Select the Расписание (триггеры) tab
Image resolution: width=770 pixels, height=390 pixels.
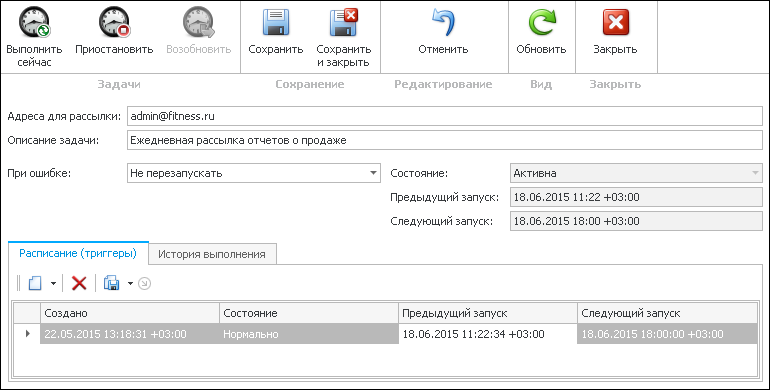pos(78,253)
